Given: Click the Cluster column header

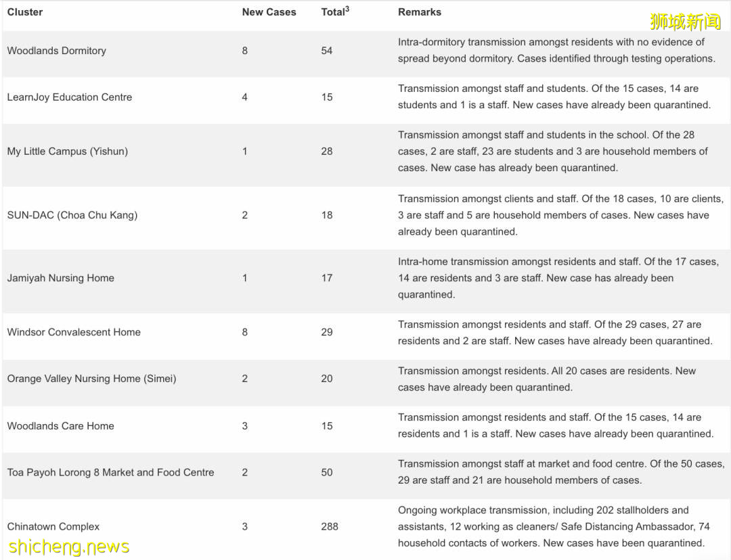Looking at the screenshot, I should [x=25, y=12].
